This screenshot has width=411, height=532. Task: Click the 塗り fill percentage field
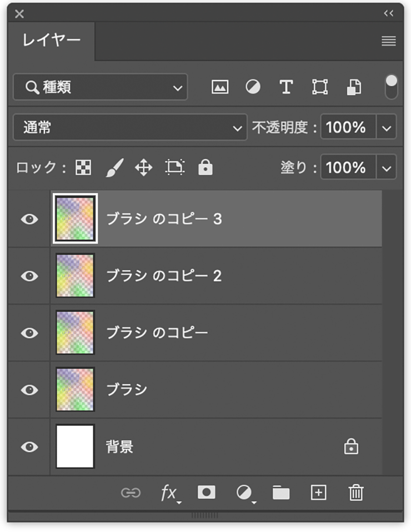(x=348, y=167)
